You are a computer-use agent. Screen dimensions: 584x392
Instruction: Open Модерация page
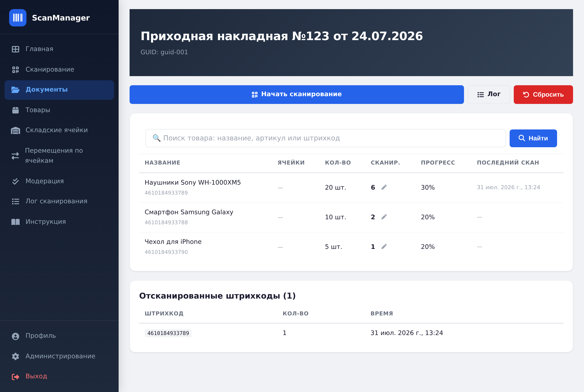point(59,181)
